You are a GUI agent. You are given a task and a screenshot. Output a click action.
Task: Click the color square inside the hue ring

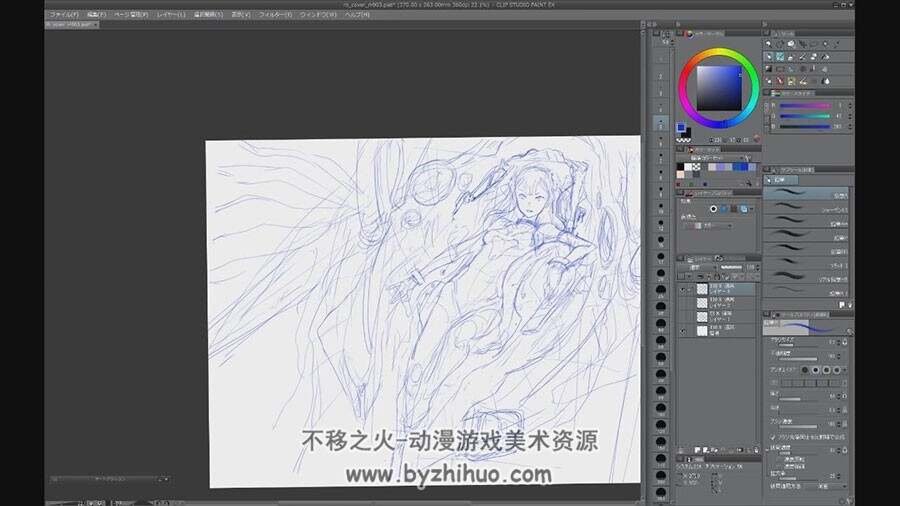(719, 88)
